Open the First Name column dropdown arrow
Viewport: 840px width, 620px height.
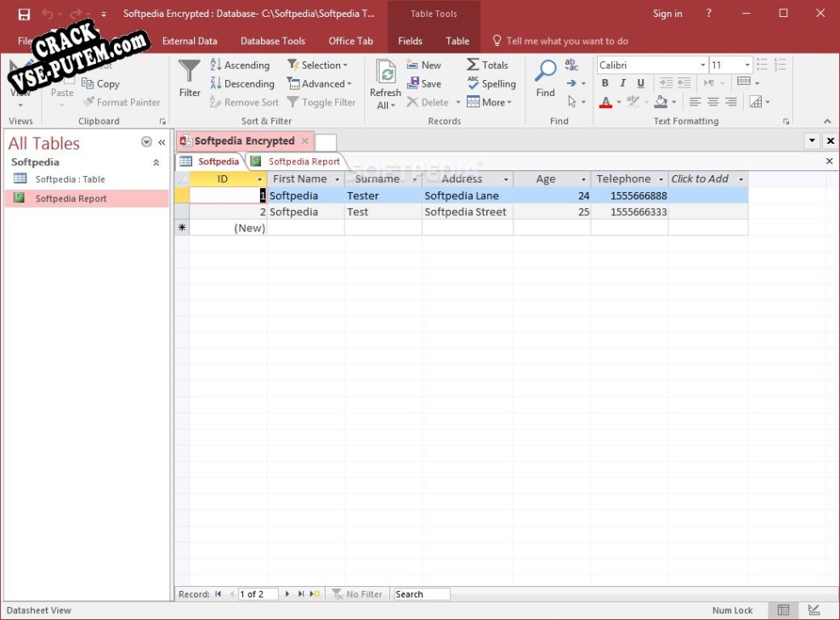point(338,179)
